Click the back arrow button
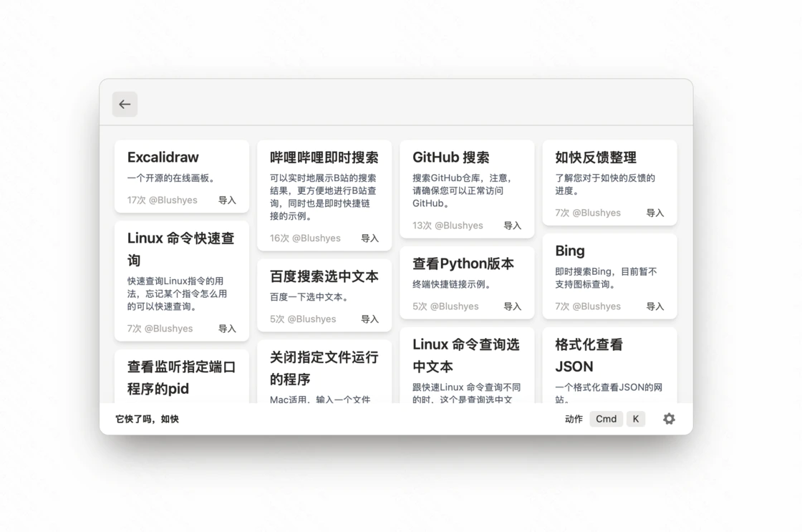802x532 pixels. tap(125, 105)
